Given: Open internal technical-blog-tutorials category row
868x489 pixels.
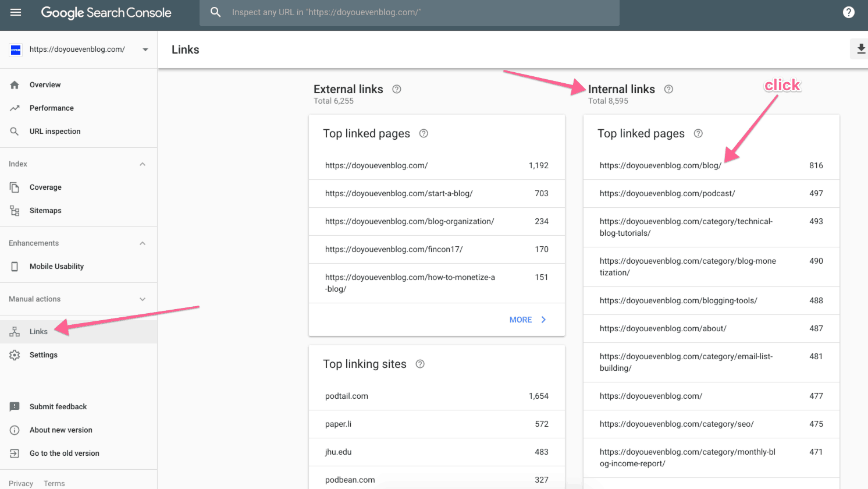Looking at the screenshot, I should pyautogui.click(x=712, y=228).
